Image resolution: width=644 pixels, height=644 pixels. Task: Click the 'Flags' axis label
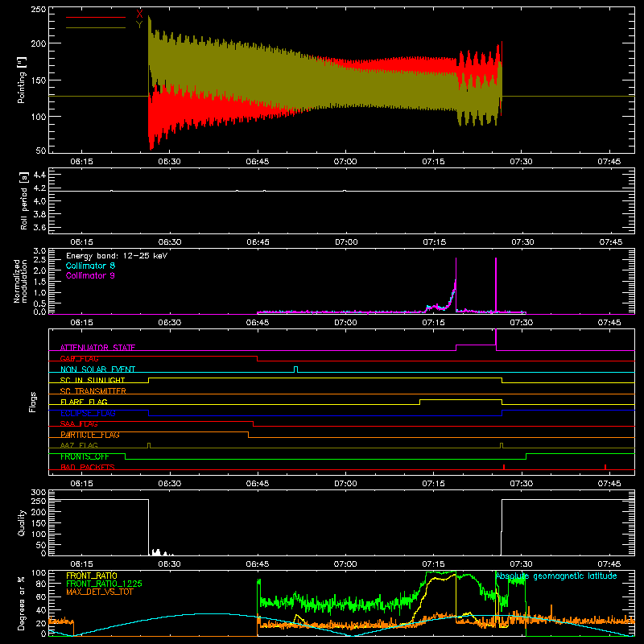(x=33, y=402)
